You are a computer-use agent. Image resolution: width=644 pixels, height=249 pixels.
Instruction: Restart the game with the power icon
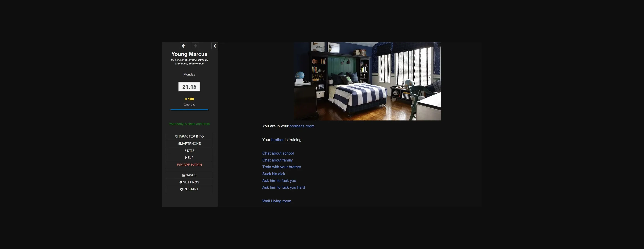coord(189,189)
